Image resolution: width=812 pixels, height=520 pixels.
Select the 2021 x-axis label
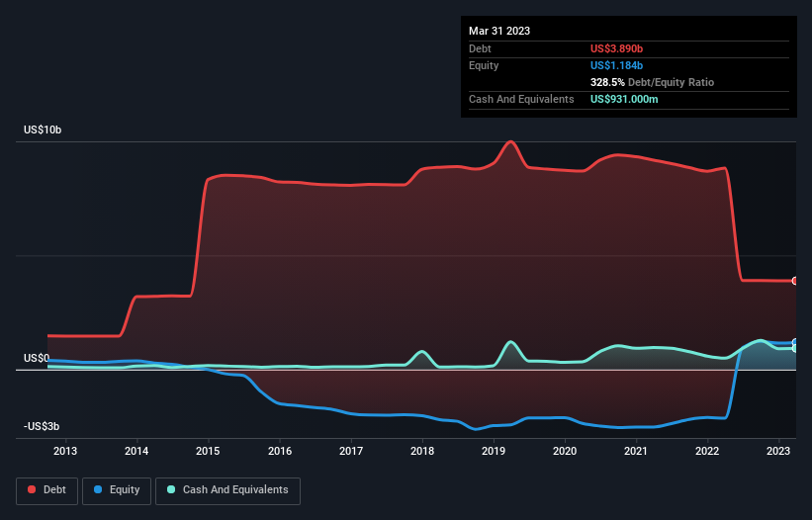point(635,451)
